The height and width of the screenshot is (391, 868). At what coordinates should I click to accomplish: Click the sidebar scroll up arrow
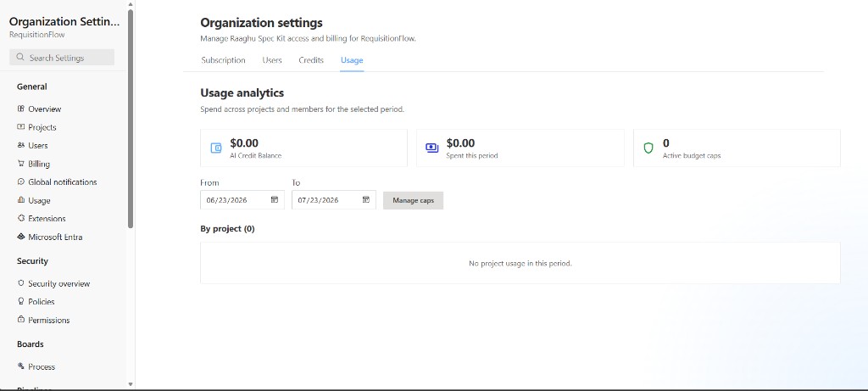(131, 4)
